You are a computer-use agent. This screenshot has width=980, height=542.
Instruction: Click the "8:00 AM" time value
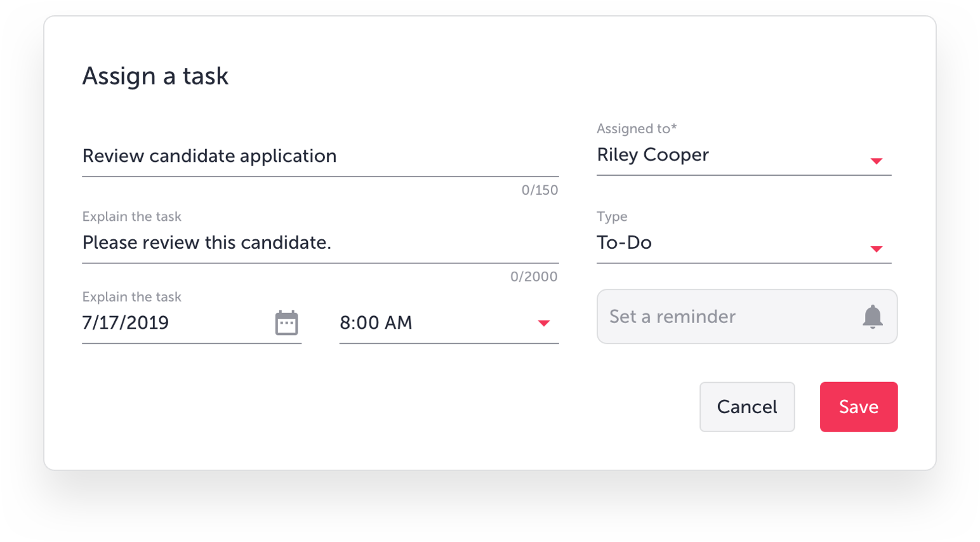pos(376,323)
